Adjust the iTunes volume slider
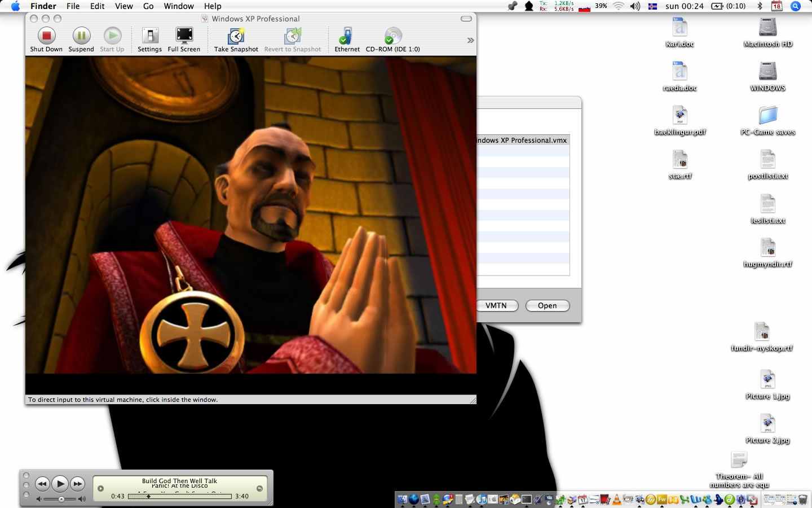Screen dimensions: 812x508 (x=61, y=499)
